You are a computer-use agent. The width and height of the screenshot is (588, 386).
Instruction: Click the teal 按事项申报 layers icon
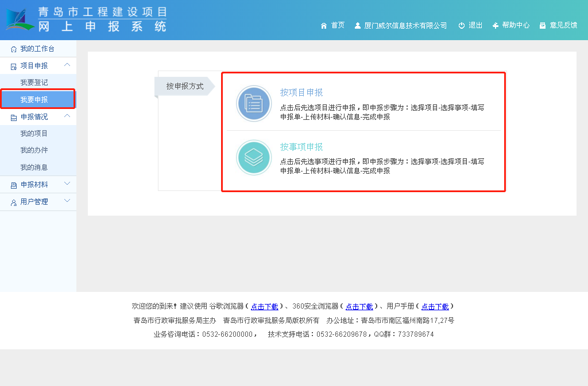(254, 158)
